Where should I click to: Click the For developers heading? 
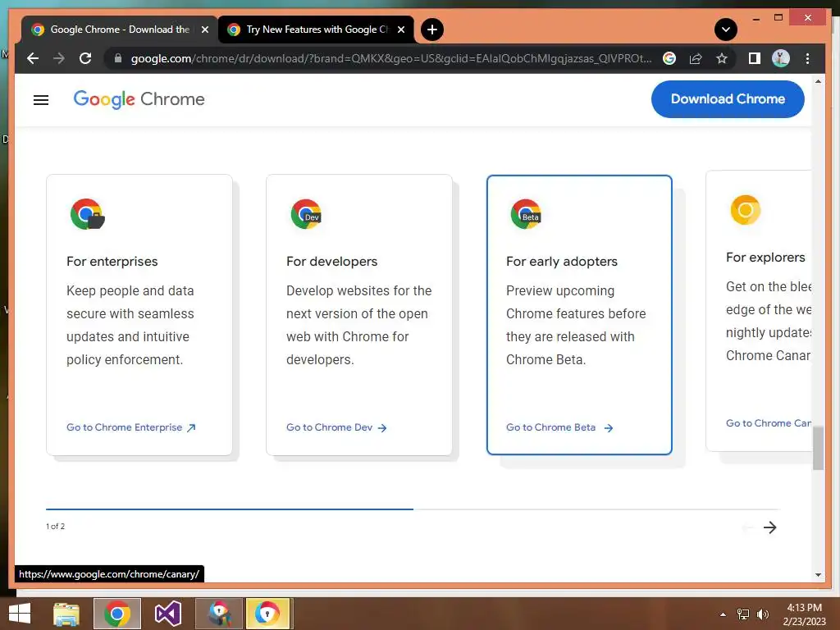[331, 262]
